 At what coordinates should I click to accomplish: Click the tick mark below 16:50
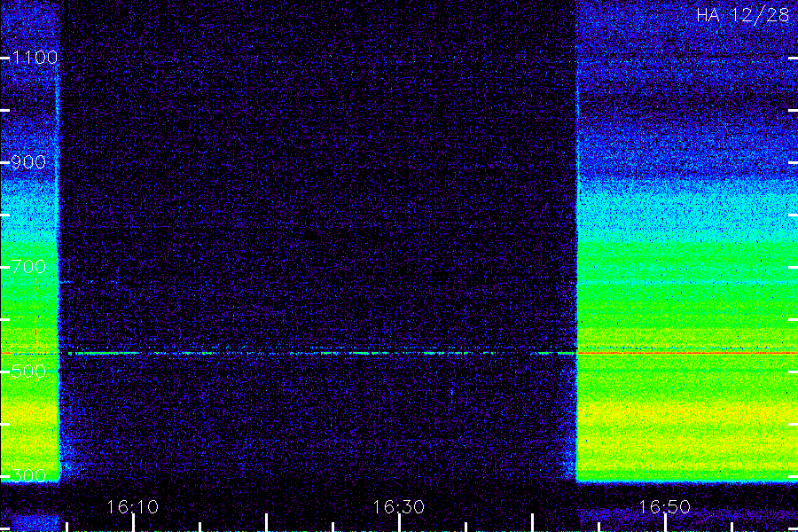(x=666, y=523)
